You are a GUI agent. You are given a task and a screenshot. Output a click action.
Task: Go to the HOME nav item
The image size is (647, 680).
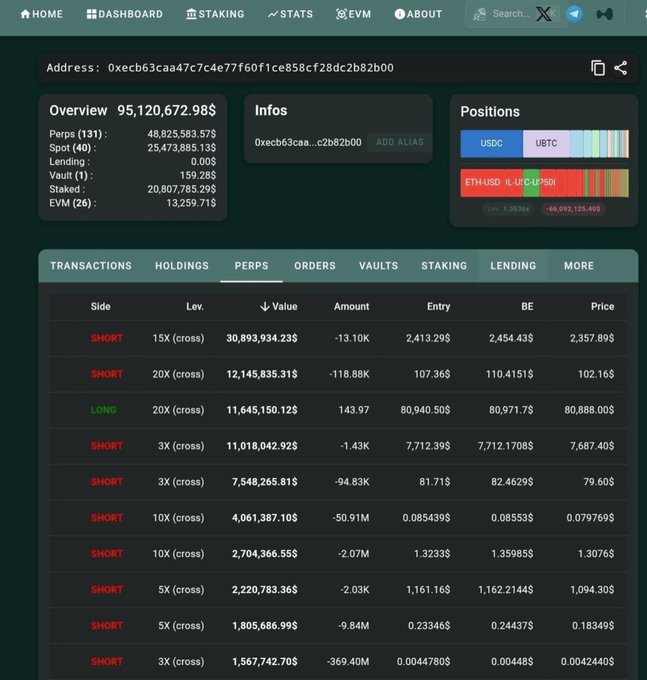tap(42, 14)
